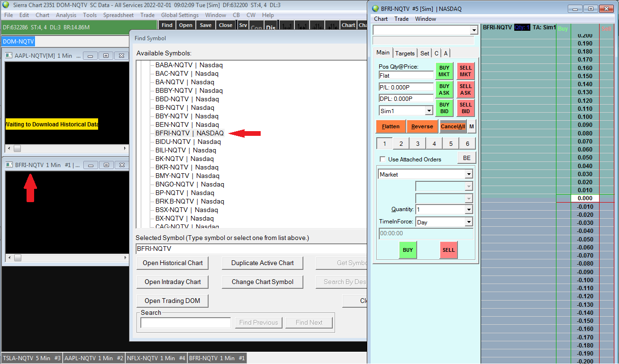Click the Sierra Chart application icon in title bar
619x364 pixels.
pos(6,5)
